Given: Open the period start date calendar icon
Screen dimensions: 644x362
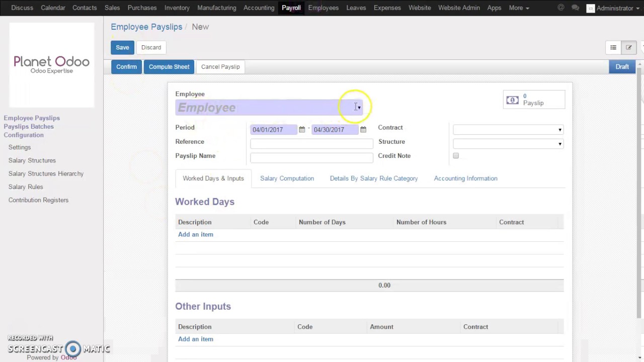Looking at the screenshot, I should coord(302,130).
